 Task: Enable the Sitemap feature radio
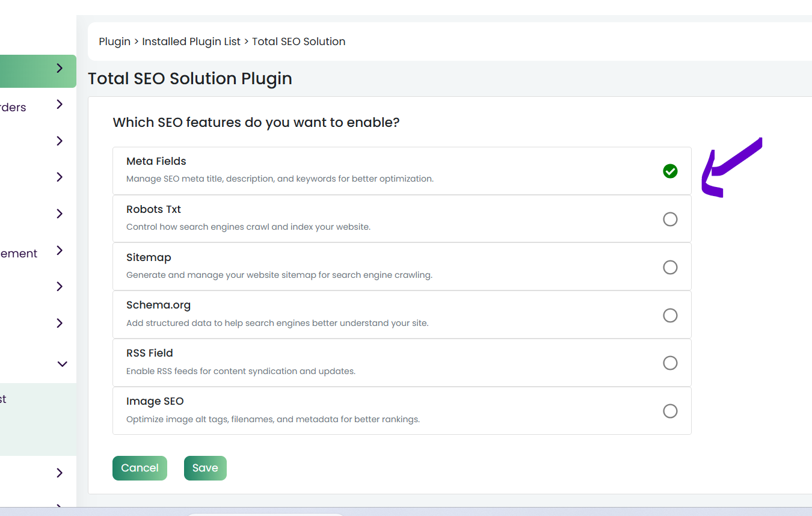point(670,267)
